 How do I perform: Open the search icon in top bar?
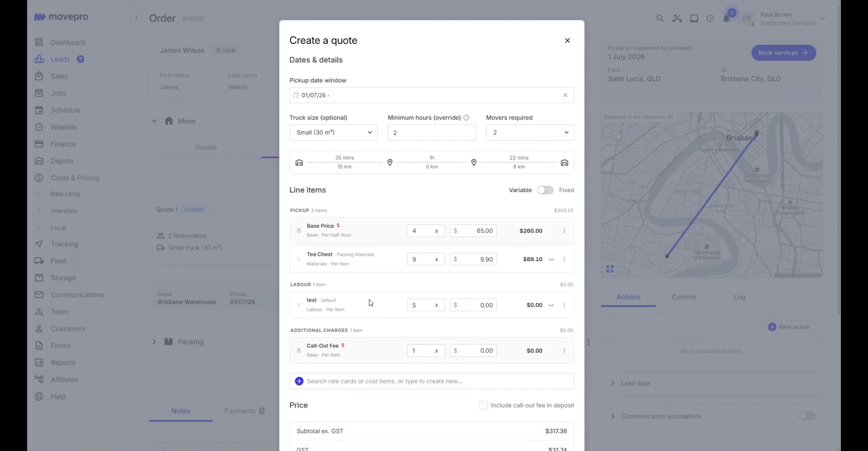tap(660, 19)
